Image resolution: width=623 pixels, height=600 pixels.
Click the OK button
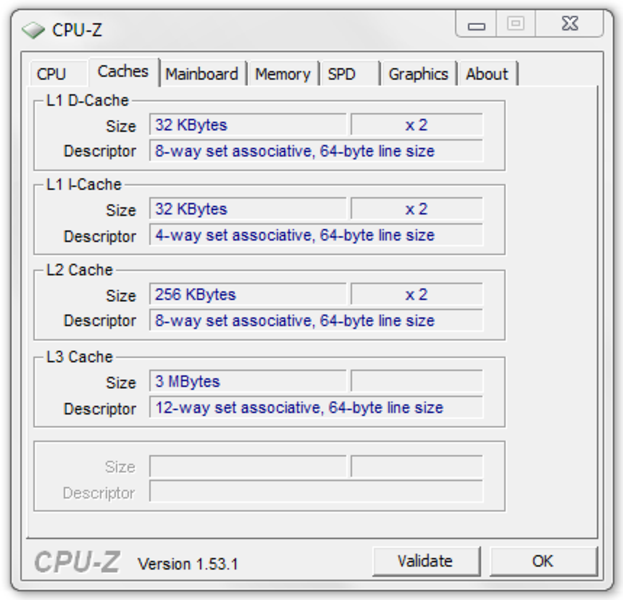(543, 561)
